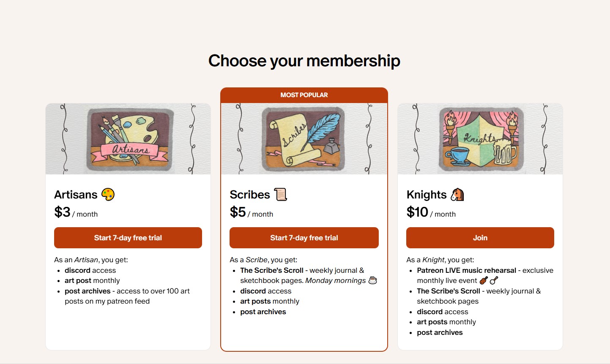Select the Scribes tier title

(250, 195)
